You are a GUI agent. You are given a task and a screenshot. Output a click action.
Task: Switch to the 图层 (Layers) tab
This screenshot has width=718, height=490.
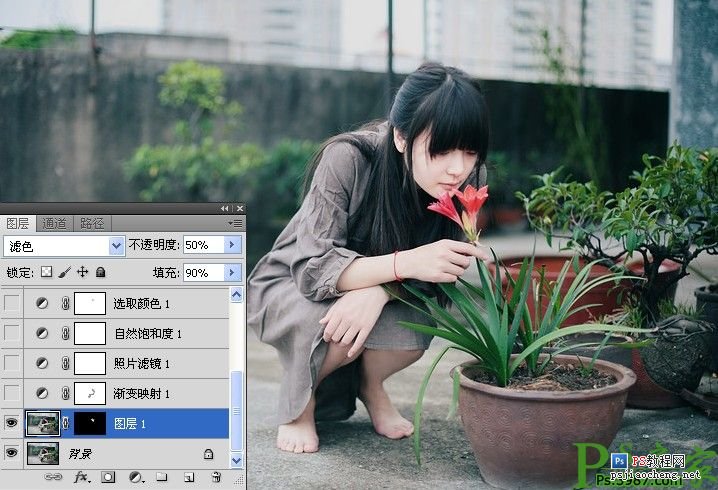click(18, 223)
